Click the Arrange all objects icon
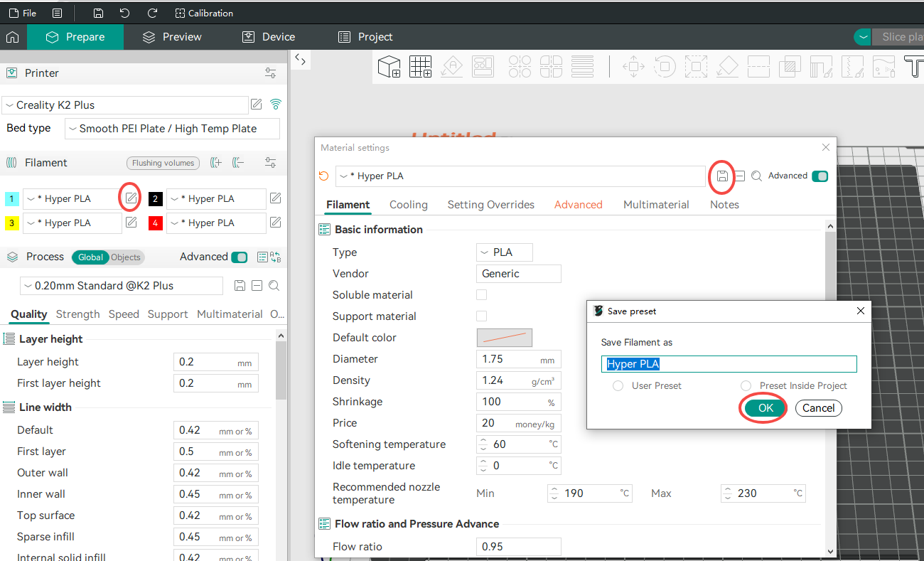Viewport: 924px width, 561px height. 483,67
